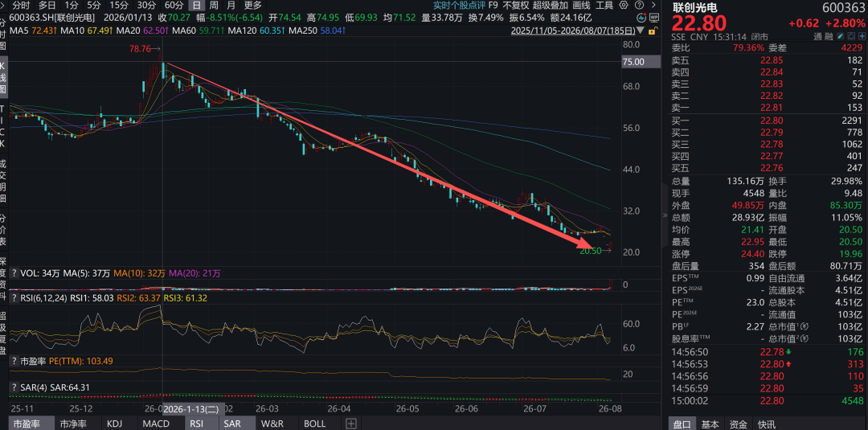Viewport: 868px width, 430px height.
Task: Select K线图 in left sidebar
Action: 3,76
